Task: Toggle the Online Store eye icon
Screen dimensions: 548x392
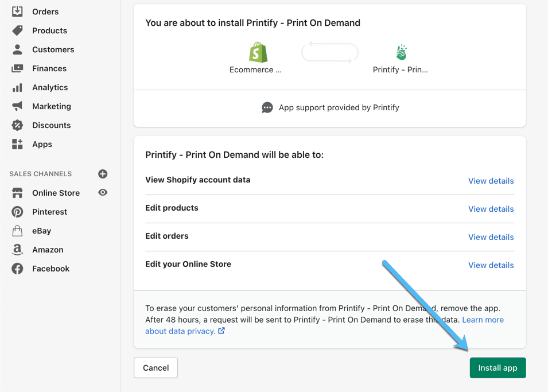Action: pyautogui.click(x=103, y=192)
